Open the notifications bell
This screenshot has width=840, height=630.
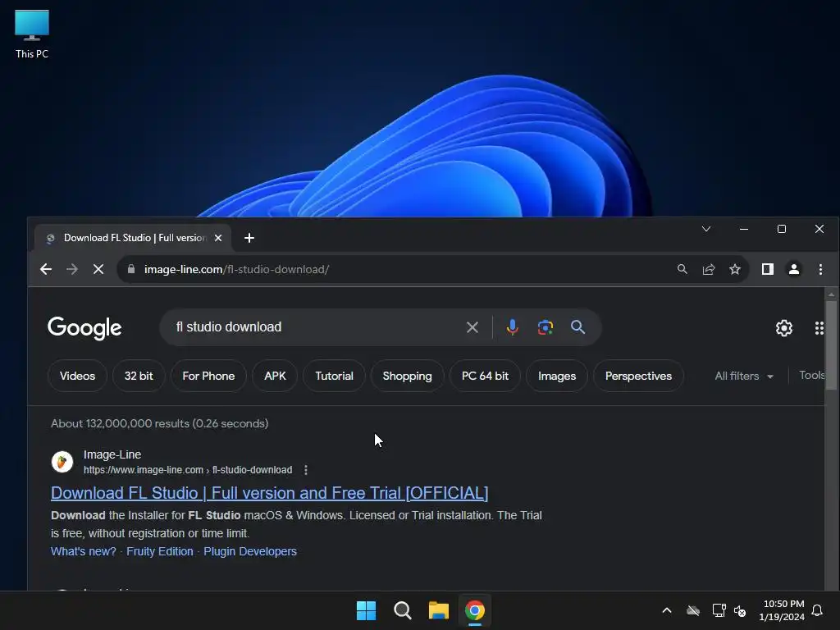[x=818, y=610]
